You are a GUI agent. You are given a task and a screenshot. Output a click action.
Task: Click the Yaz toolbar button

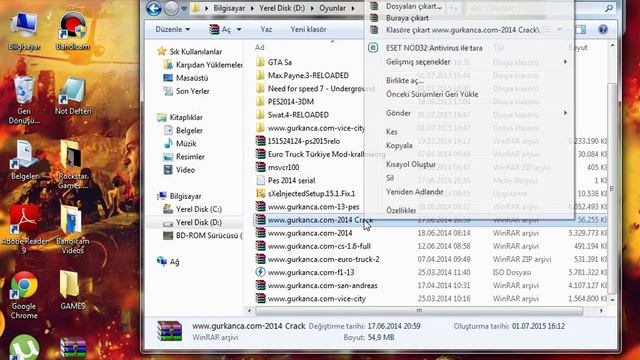[x=266, y=29]
